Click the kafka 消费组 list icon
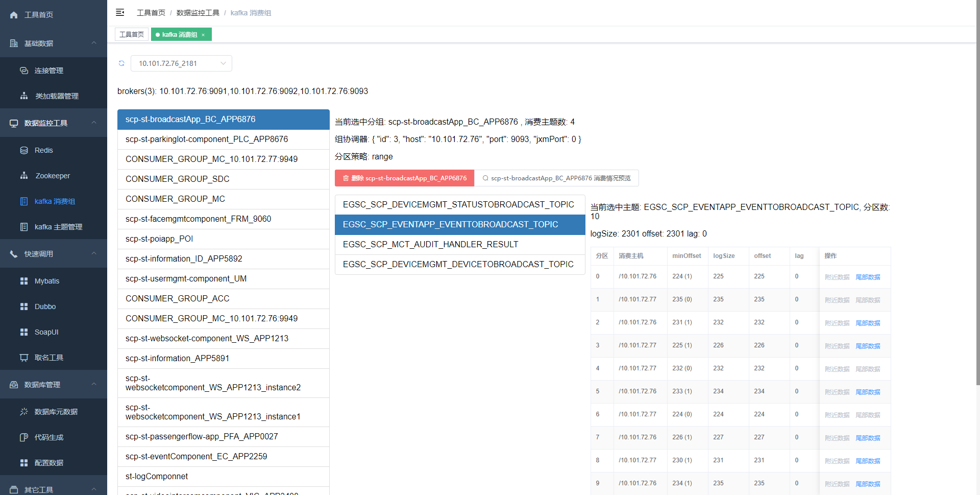The image size is (980, 495). (x=24, y=201)
